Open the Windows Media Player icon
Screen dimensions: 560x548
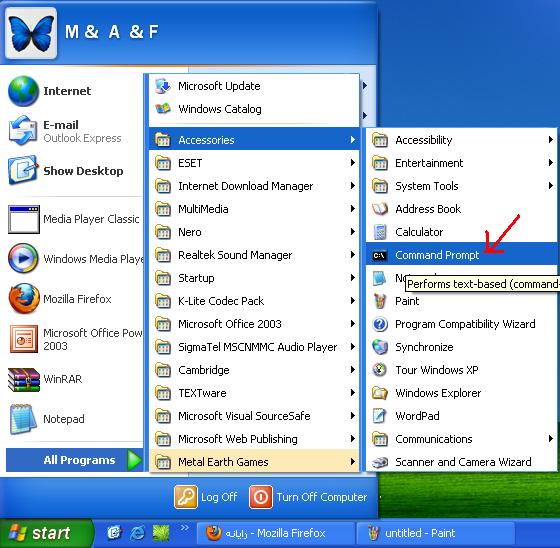tap(24, 258)
